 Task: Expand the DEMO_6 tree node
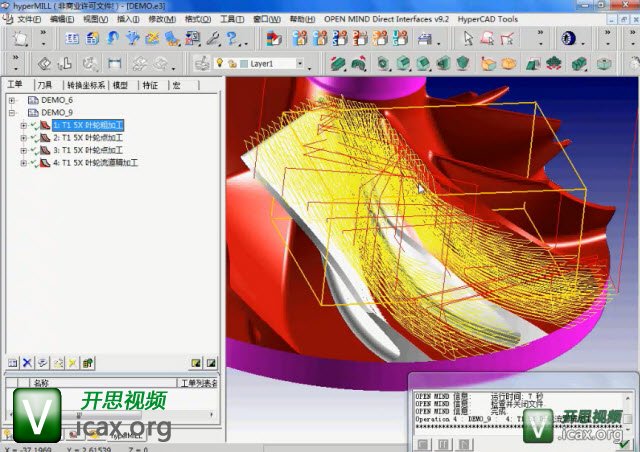click(12, 101)
